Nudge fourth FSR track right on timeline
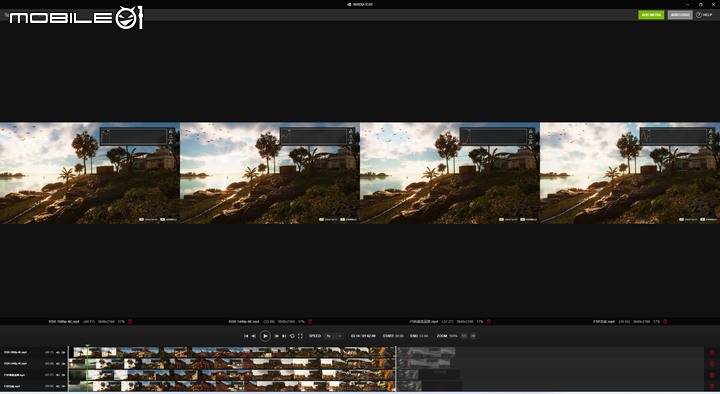The image size is (720, 394). click(x=63, y=386)
